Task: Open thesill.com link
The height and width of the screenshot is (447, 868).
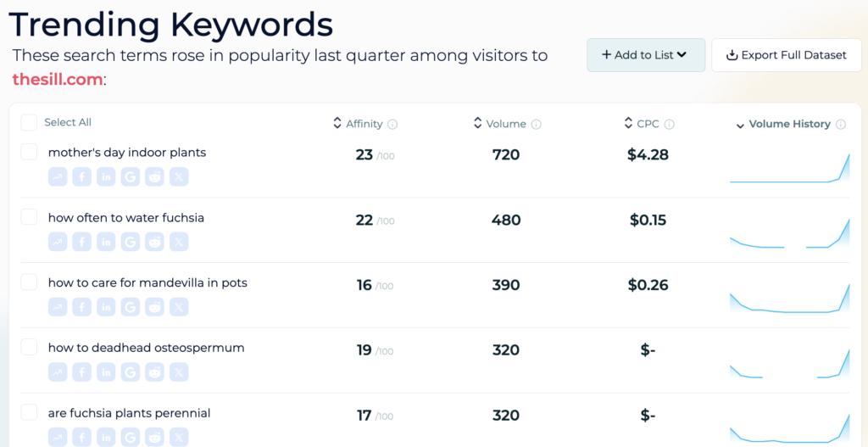Action: 58,79
